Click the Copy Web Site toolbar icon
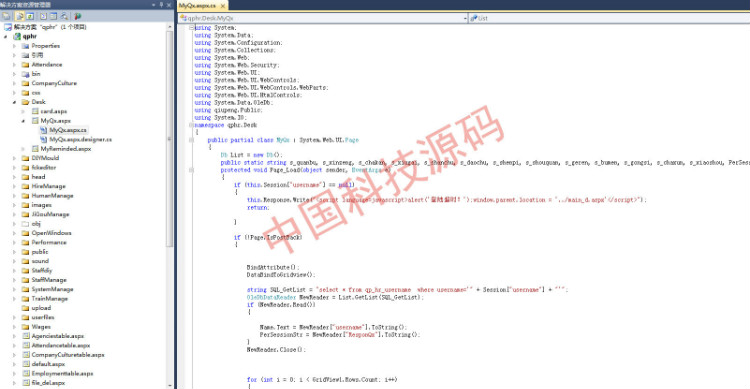Screen dimensions: 750x389 pos(64,16)
